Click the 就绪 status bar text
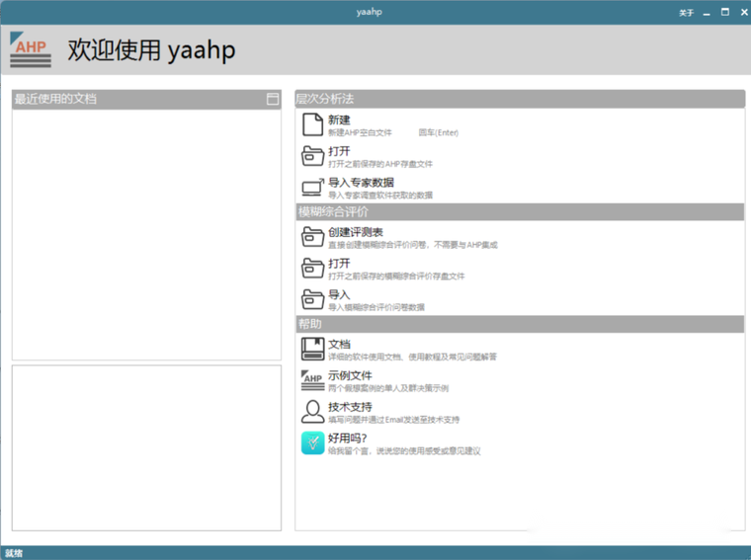751x560 pixels. pos(14,553)
